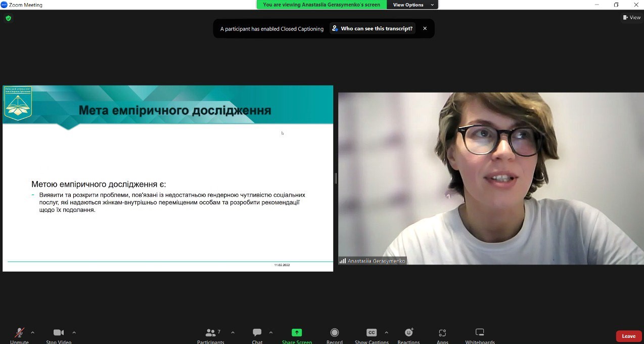Image resolution: width=644 pixels, height=344 pixels.
Task: Show captions with the CC button
Action: pos(372,335)
